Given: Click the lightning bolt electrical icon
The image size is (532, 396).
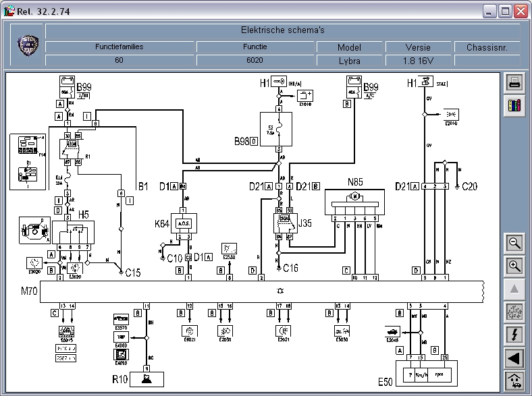Looking at the screenshot, I should (x=514, y=335).
